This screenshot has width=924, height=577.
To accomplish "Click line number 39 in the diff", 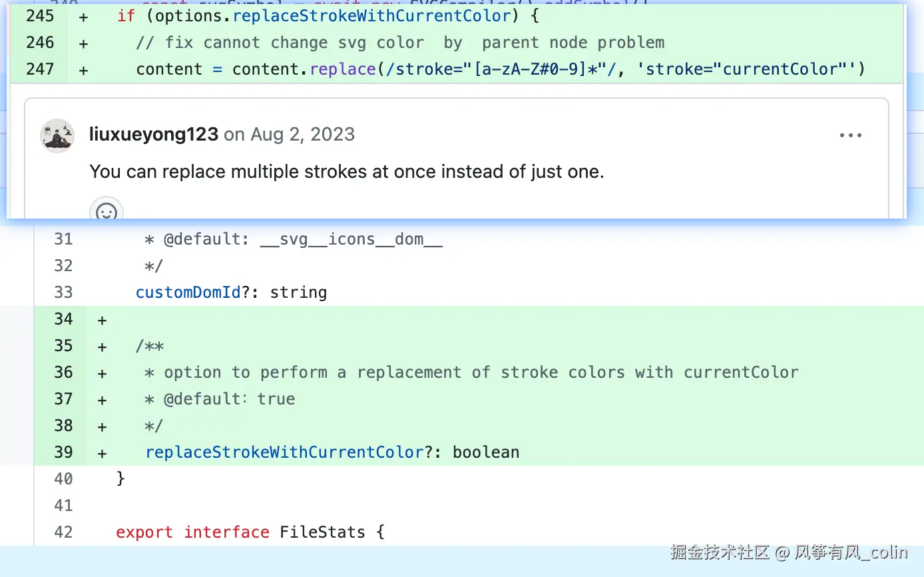I will click(x=63, y=452).
